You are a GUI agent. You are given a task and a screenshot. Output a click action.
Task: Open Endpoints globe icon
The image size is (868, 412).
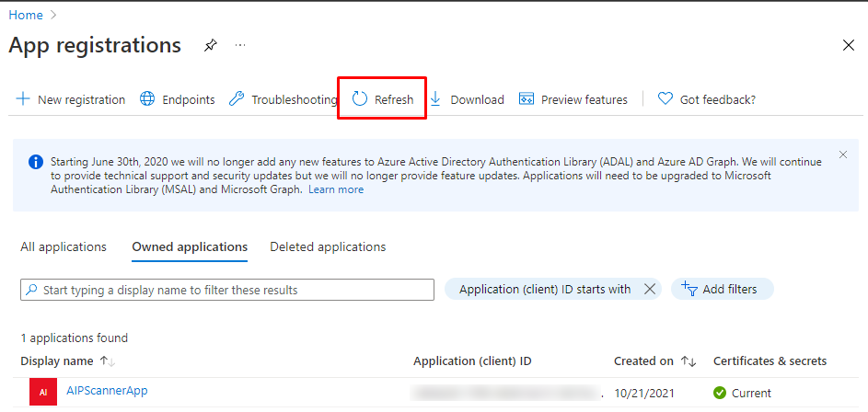point(147,99)
